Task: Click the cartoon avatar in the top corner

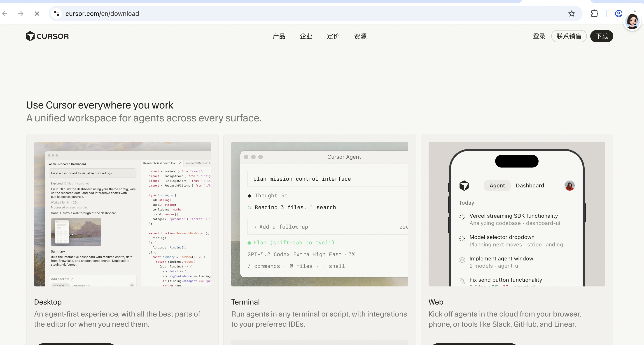Action: [x=632, y=22]
